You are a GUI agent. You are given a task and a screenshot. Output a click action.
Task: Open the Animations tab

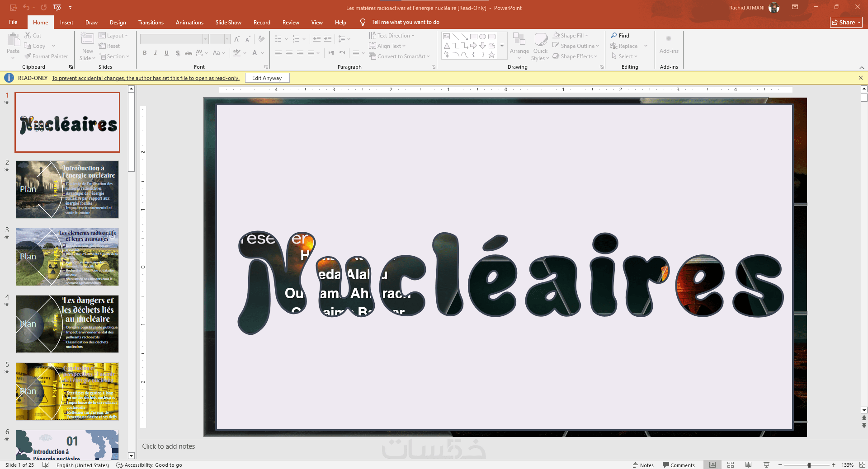coord(189,22)
